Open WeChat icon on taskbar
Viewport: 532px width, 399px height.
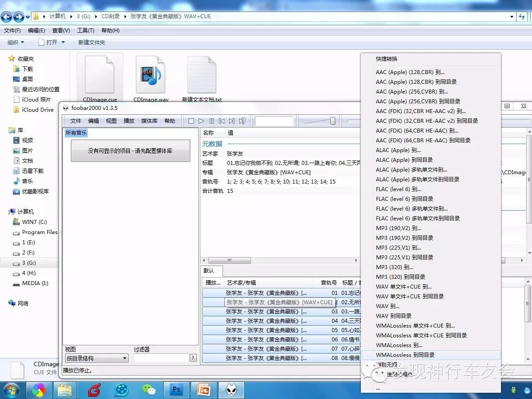point(149,390)
